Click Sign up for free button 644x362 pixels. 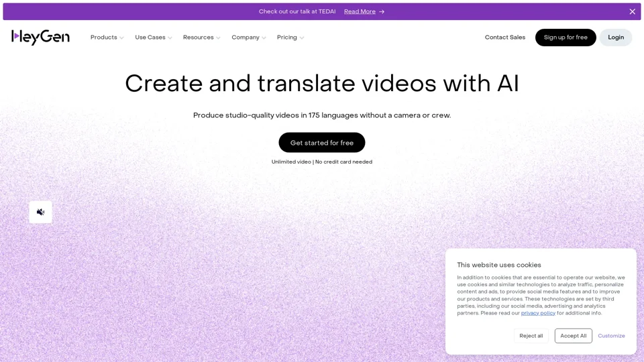[566, 38]
